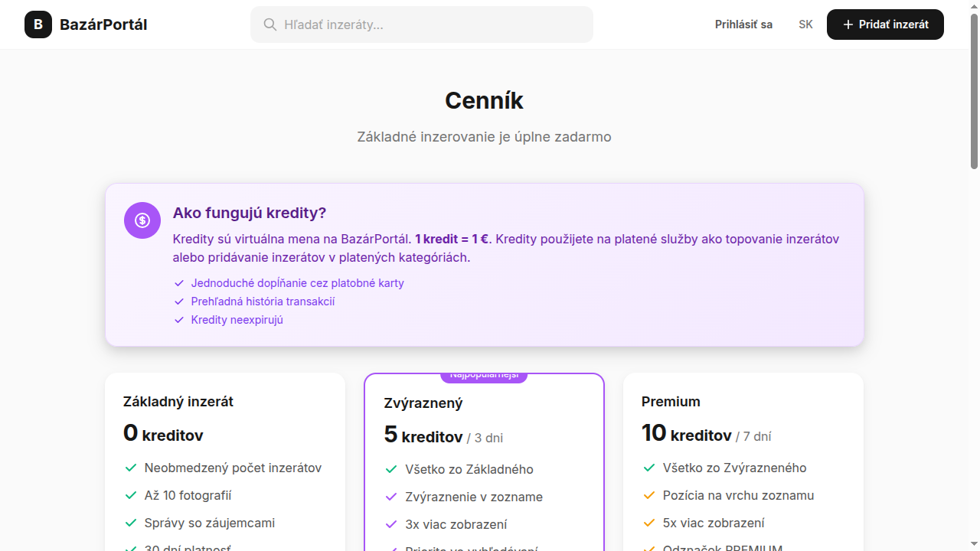Viewport: 980px width, 551px height.
Task: Click the green check next to Neobmedzený počet inzerátov
Action: 129,468
